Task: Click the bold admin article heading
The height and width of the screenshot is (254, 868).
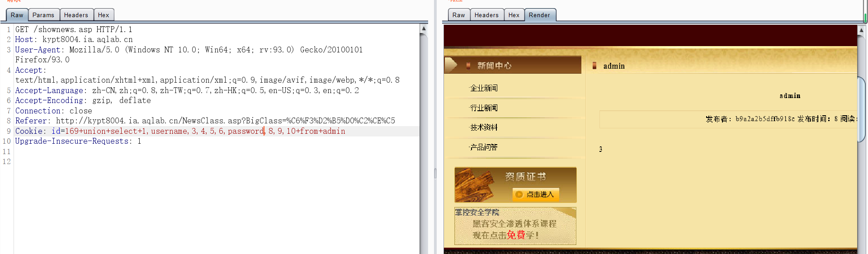Action: coord(790,96)
